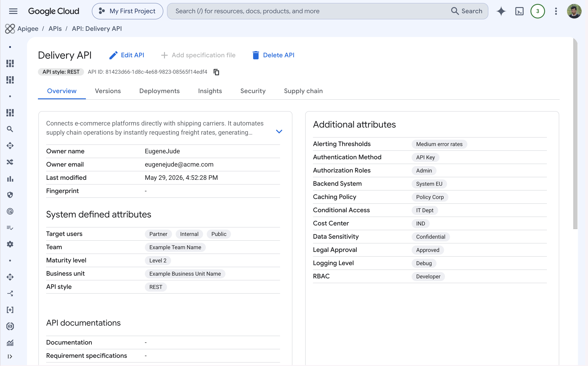This screenshot has height=366, width=588.
Task: Activate Cloud Shell terminal icon
Action: [x=519, y=11]
